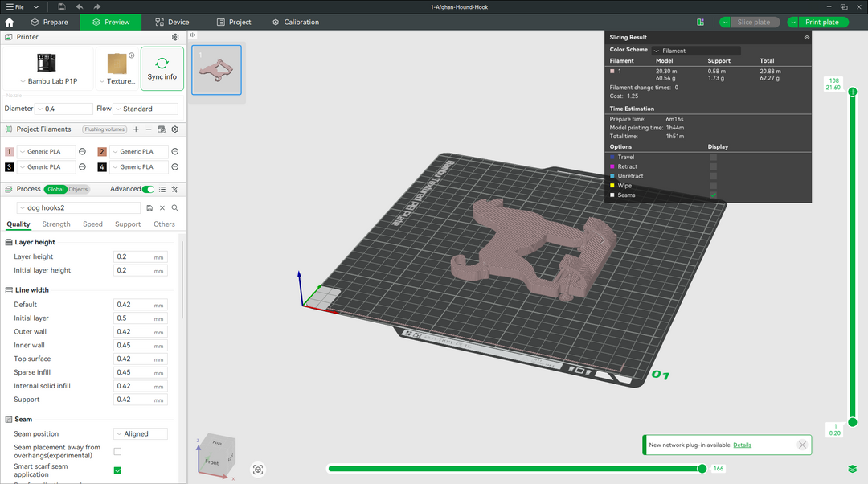Select the plate thumbnail in preview sidebar

(216, 70)
